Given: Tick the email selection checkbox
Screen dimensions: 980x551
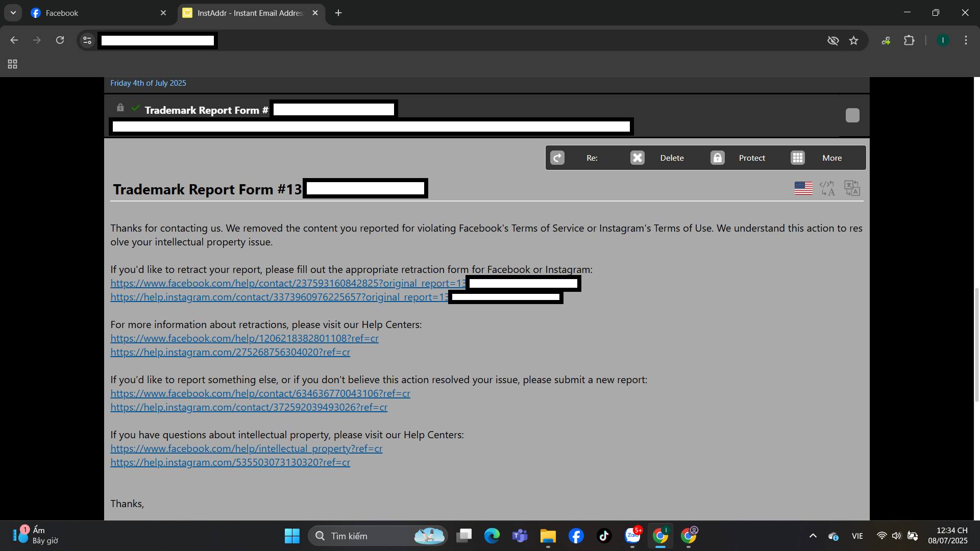Looking at the screenshot, I should click(x=852, y=115).
